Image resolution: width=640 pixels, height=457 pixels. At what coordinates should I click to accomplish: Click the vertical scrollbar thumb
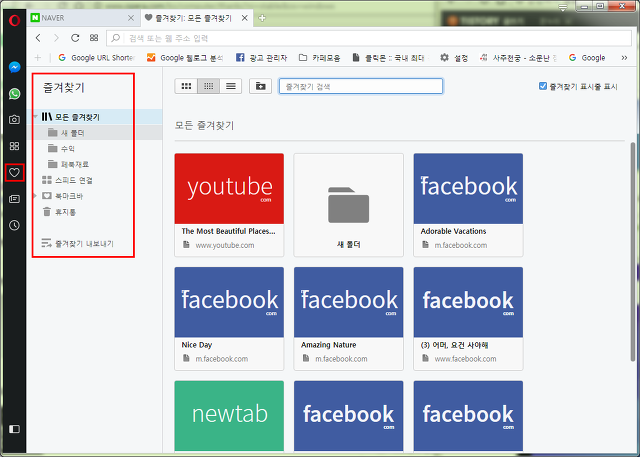(633, 252)
